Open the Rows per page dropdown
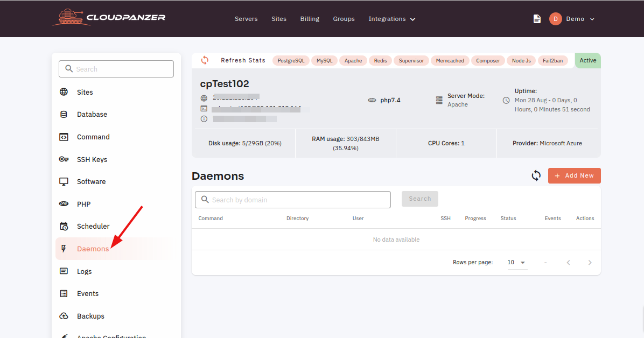Screen dimensions: 644x338 (x=517, y=263)
